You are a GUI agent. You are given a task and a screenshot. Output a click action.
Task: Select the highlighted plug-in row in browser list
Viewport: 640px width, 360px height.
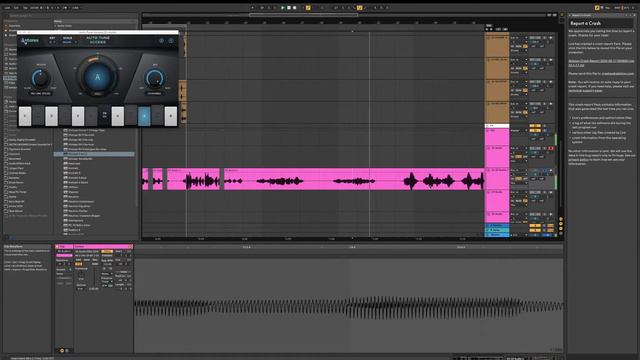(94, 154)
